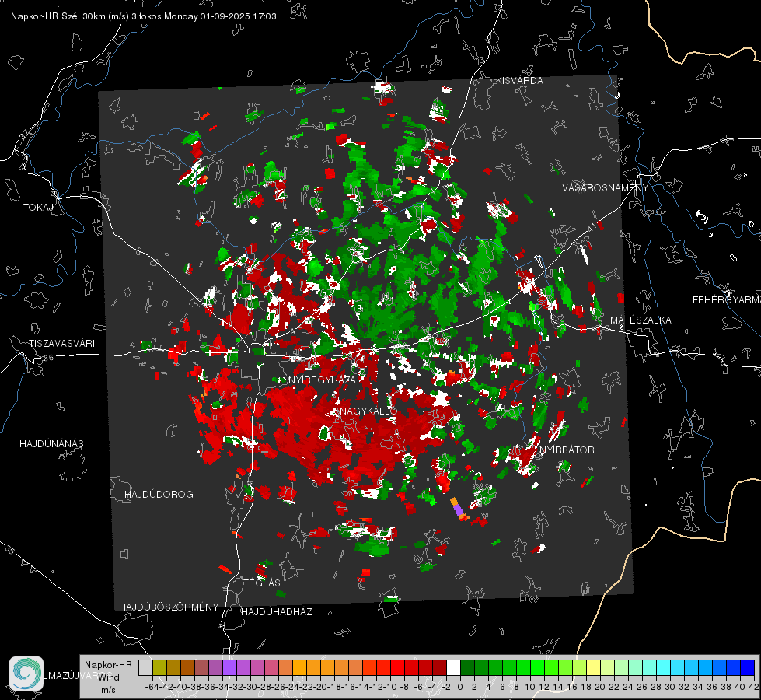Click the legend value -34
Image resolution: width=761 pixels, height=700 pixels.
(x=222, y=687)
